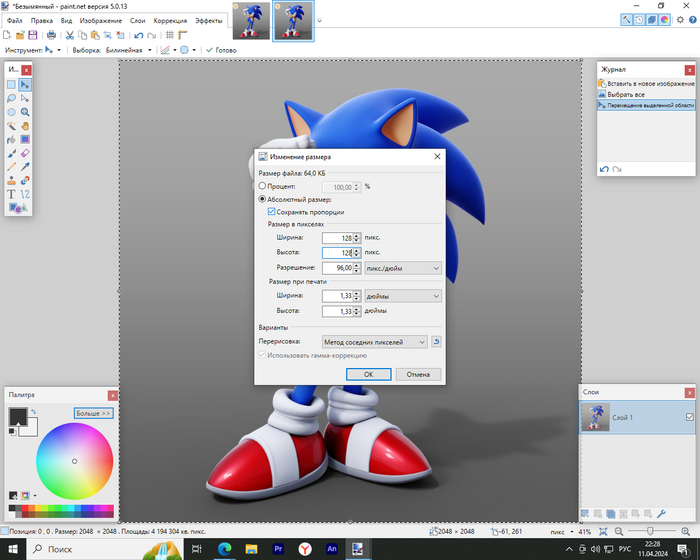700x560 pixels.
Task: Toggle visibility checkbox for Слой 1
Action: pyautogui.click(x=689, y=417)
